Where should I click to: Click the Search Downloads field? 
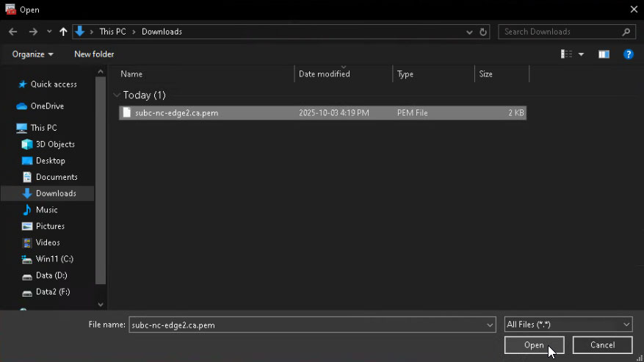(x=560, y=32)
